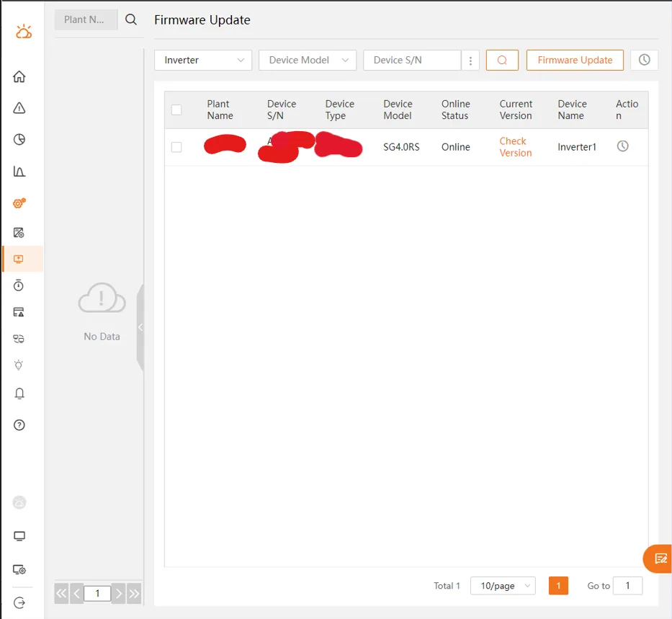Check the box for the Inverter1 row
Screen dimensions: 672x619
[176, 147]
